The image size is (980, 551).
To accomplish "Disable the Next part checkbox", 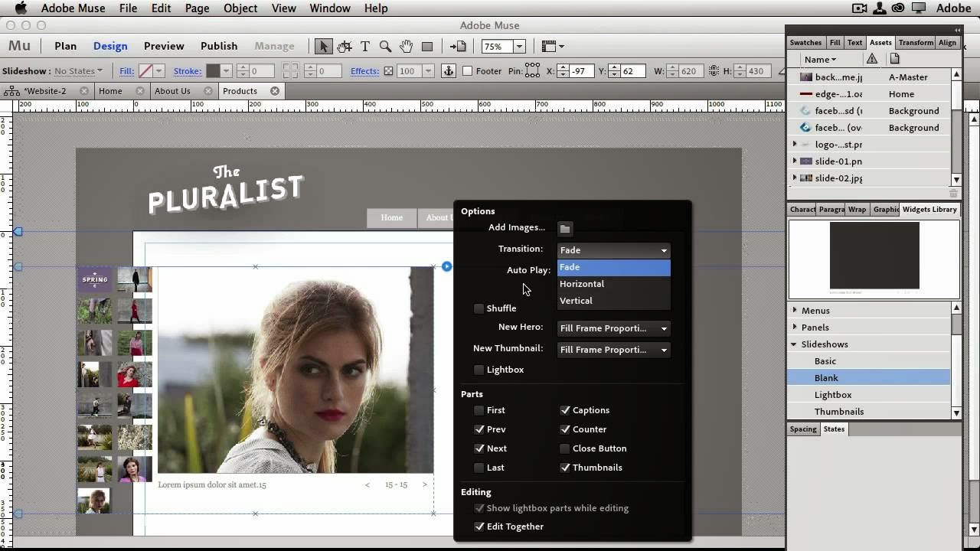I will [479, 448].
